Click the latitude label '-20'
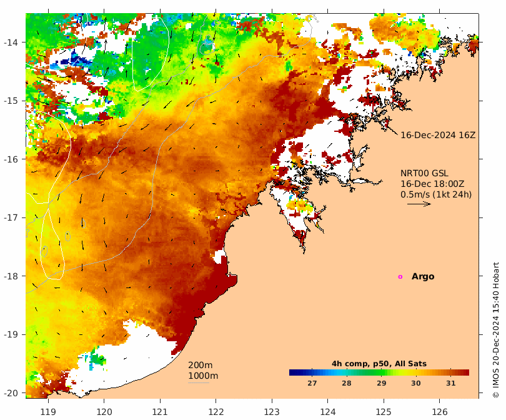The image size is (506, 420). 11,393
